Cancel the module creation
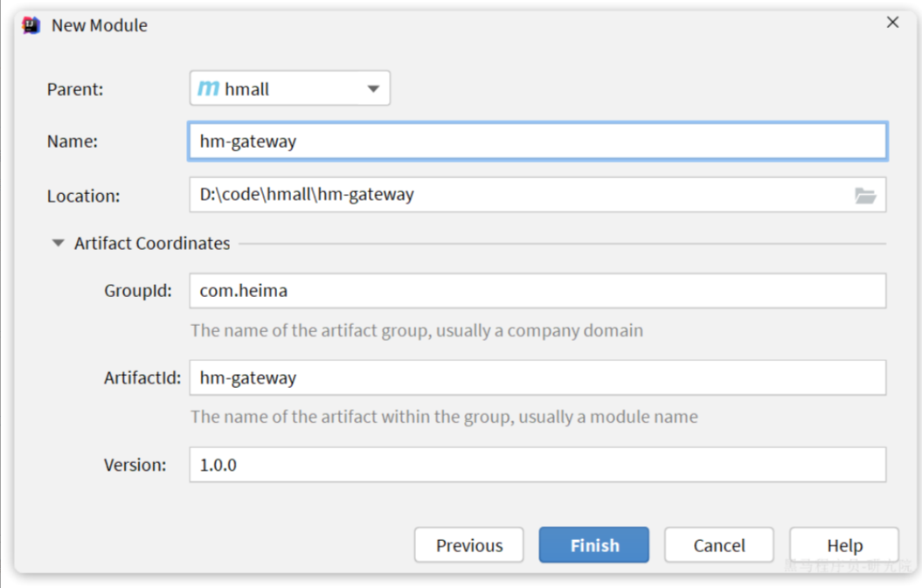922x588 pixels. coord(718,545)
